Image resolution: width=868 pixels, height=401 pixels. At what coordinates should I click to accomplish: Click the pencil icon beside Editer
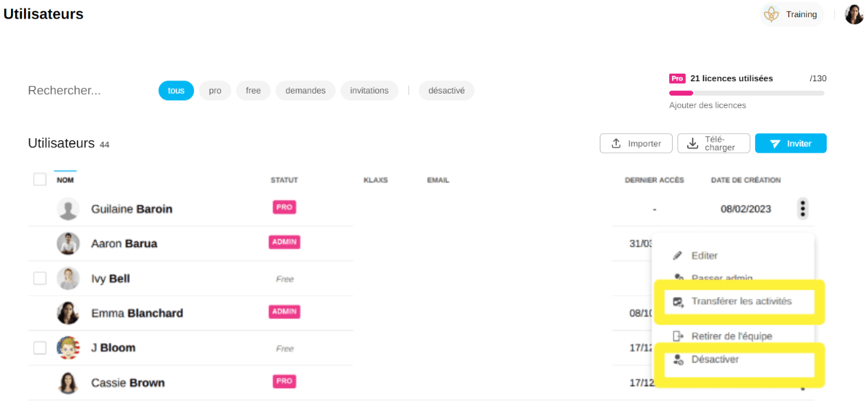(677, 256)
